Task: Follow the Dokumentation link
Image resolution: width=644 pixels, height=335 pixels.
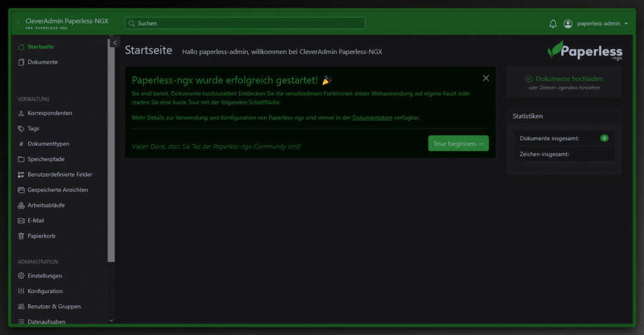Action: click(x=372, y=118)
